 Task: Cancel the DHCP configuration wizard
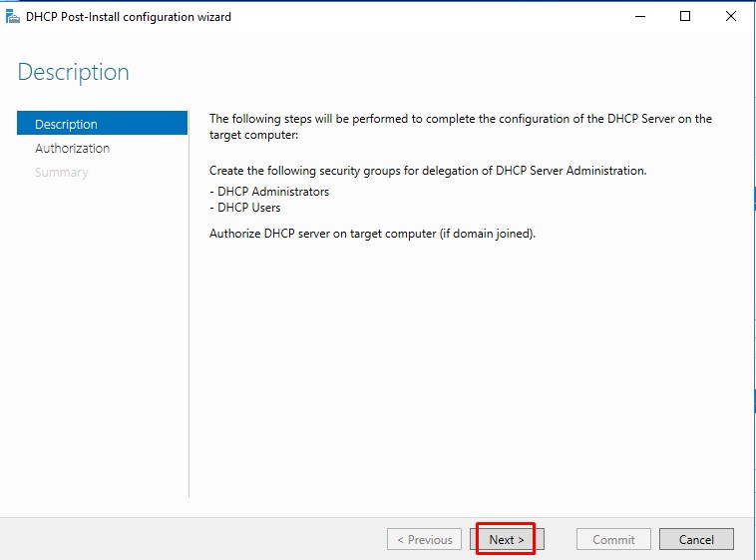click(696, 539)
